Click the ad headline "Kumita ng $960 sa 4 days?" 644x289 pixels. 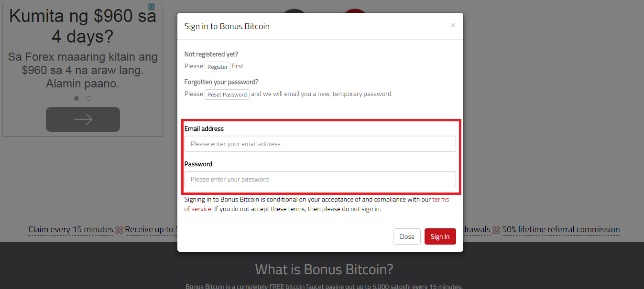(x=83, y=26)
